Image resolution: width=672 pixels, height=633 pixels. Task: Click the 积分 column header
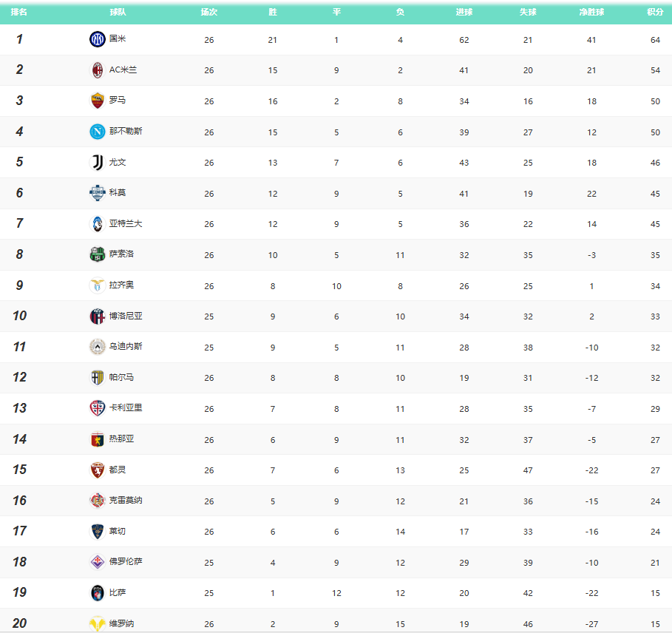point(655,13)
